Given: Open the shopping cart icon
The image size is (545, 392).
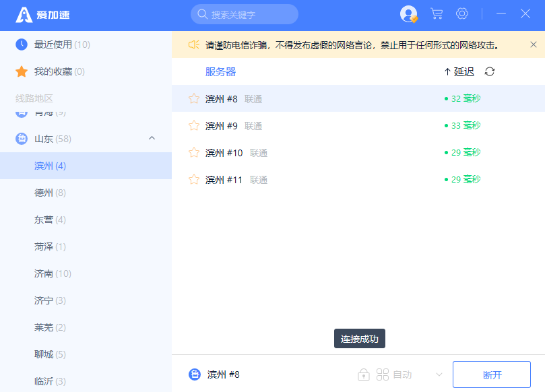Looking at the screenshot, I should (x=437, y=14).
